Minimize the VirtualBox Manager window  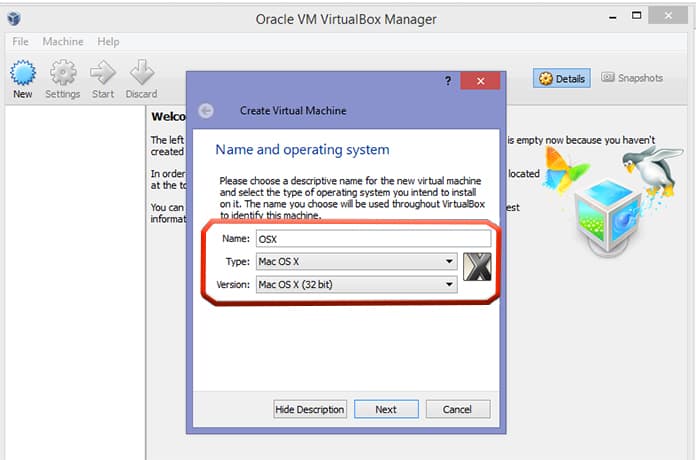tap(613, 18)
